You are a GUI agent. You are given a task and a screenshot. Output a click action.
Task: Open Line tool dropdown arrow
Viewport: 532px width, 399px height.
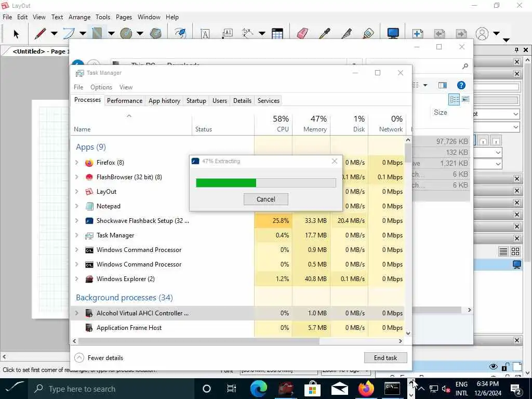click(54, 33)
